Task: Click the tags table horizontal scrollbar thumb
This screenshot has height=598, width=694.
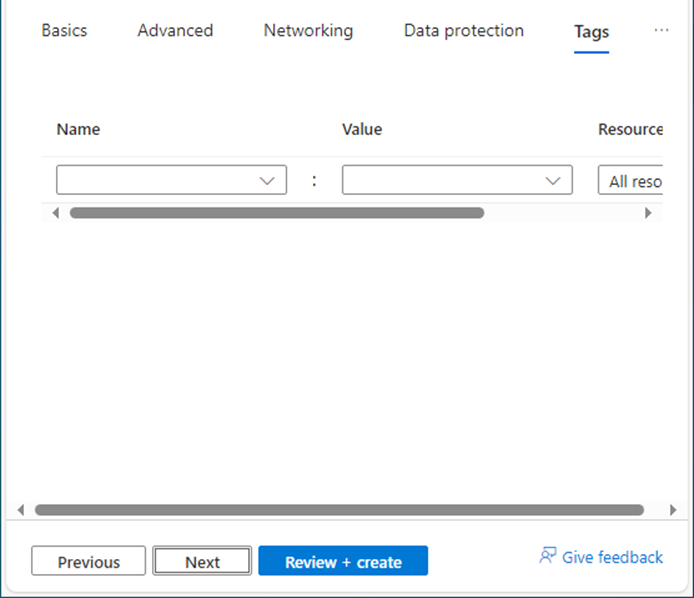Action: tap(277, 213)
